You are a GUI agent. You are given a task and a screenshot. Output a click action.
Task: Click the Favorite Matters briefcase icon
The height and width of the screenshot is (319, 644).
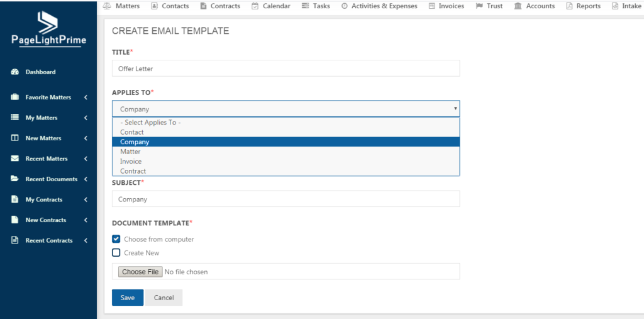pyautogui.click(x=15, y=98)
